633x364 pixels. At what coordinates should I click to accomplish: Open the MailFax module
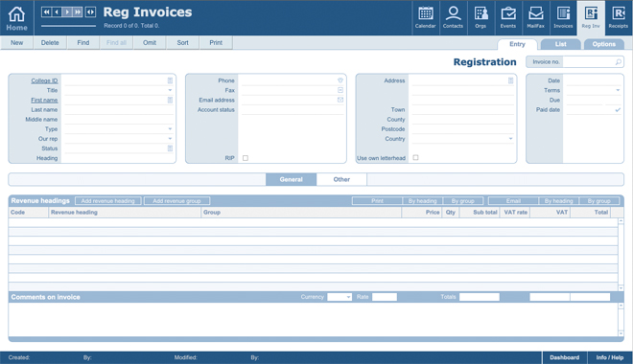(536, 18)
